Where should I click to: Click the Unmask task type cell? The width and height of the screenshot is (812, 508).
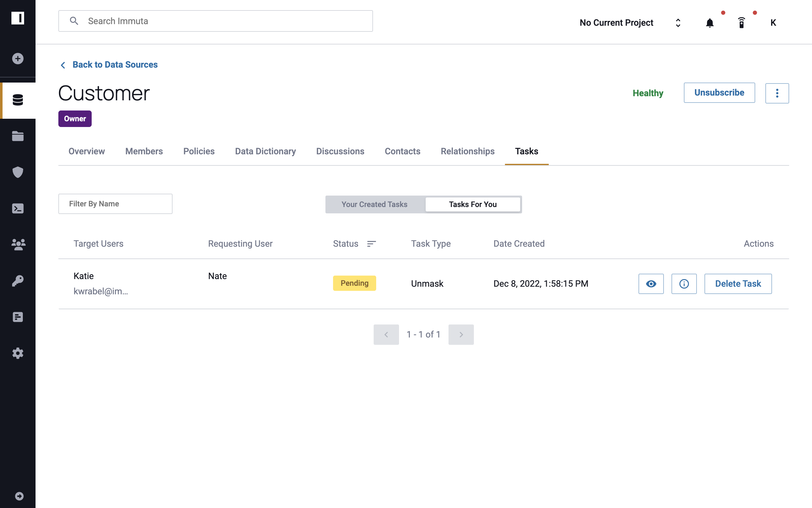coord(427,284)
